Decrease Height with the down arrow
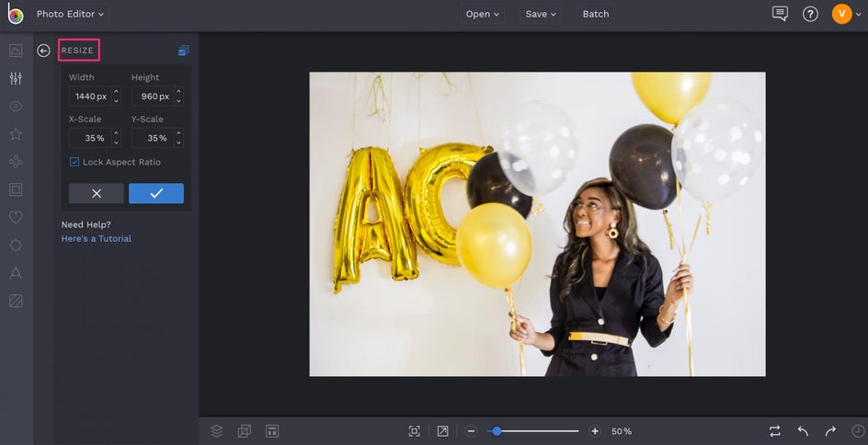The image size is (868, 445). [x=178, y=100]
